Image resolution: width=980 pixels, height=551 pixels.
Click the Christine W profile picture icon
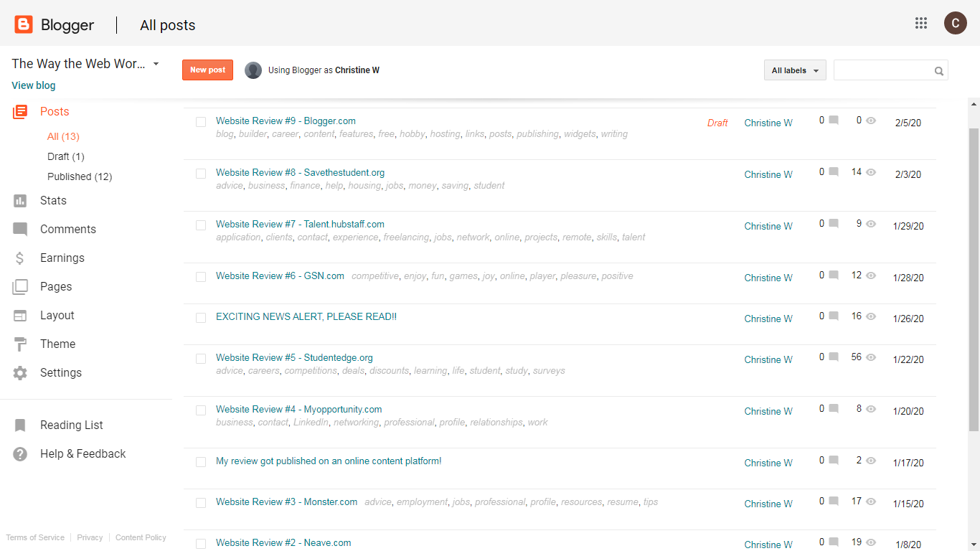[x=253, y=70]
